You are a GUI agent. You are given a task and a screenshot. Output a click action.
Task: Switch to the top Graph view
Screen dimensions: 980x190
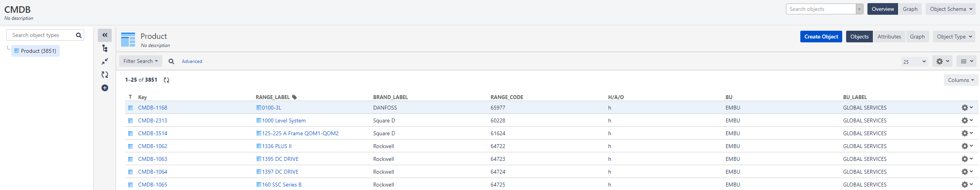pyautogui.click(x=910, y=9)
